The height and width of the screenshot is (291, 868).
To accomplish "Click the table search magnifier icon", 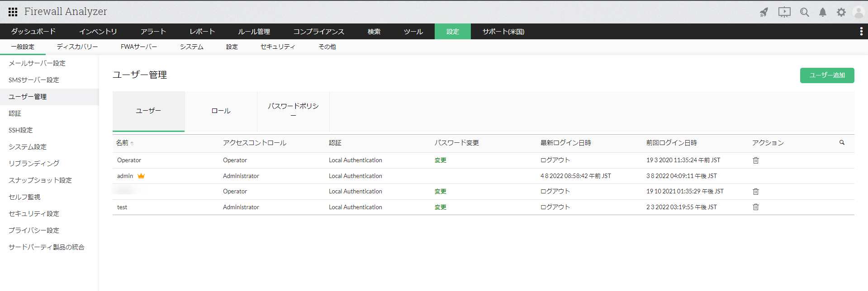I will pyautogui.click(x=842, y=142).
